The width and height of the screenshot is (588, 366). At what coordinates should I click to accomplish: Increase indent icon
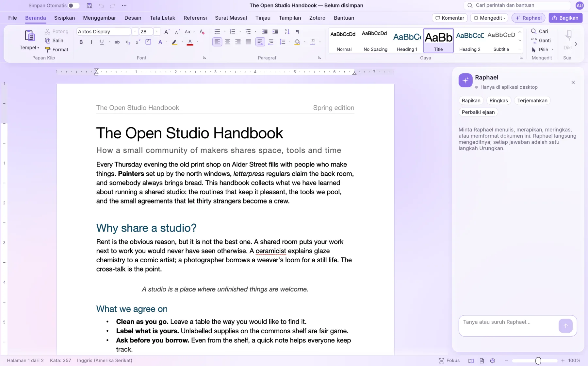pyautogui.click(x=275, y=32)
